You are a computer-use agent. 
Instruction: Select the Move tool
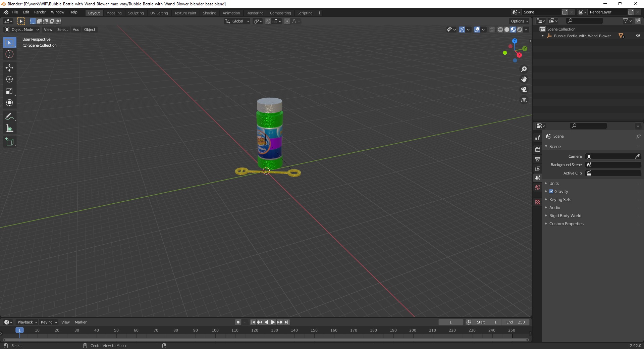9,68
